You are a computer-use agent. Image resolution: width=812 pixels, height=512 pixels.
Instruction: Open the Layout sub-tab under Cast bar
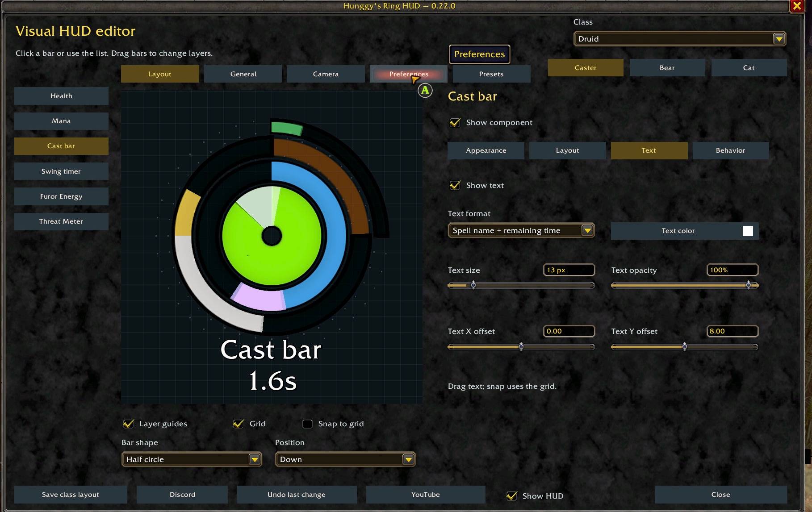[x=568, y=150]
